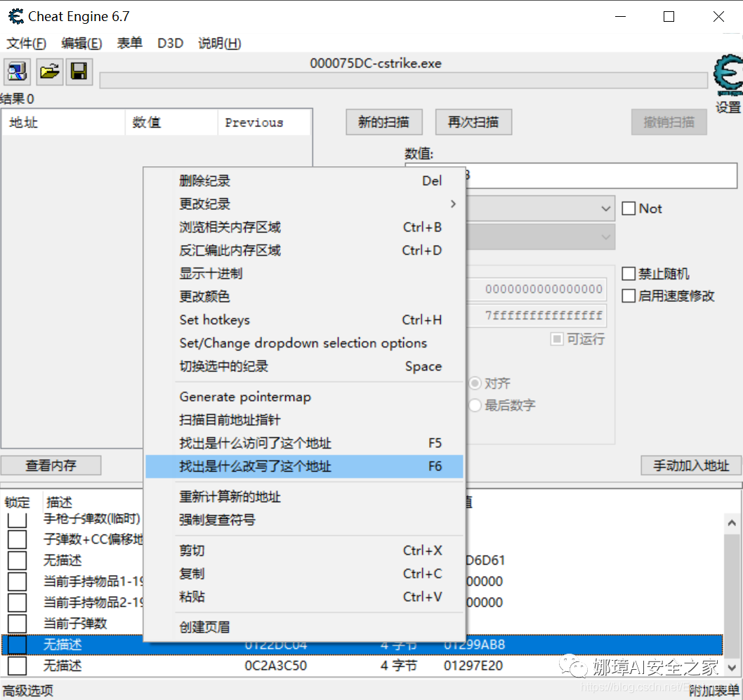This screenshot has height=700, width=743.
Task: Select 显示十进制 in context menu
Action: pos(304,273)
